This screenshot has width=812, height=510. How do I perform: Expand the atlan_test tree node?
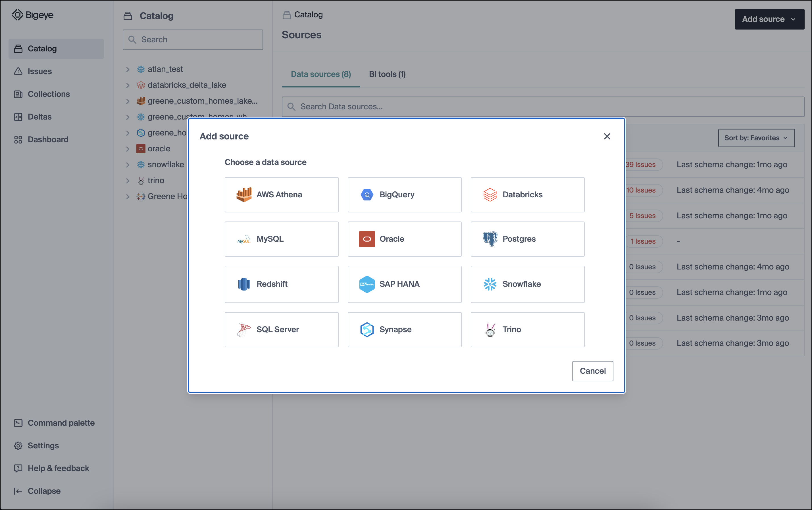point(128,70)
